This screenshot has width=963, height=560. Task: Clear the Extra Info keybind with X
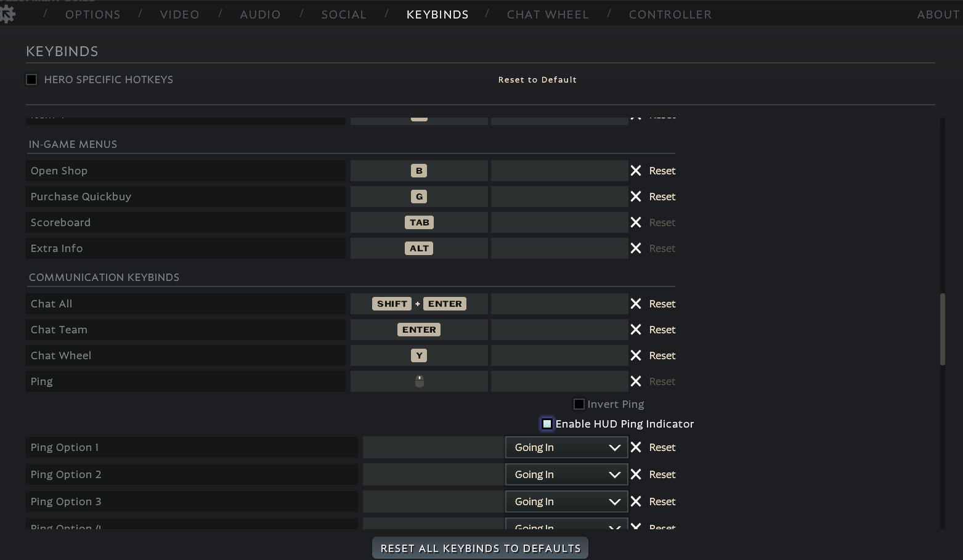point(636,248)
